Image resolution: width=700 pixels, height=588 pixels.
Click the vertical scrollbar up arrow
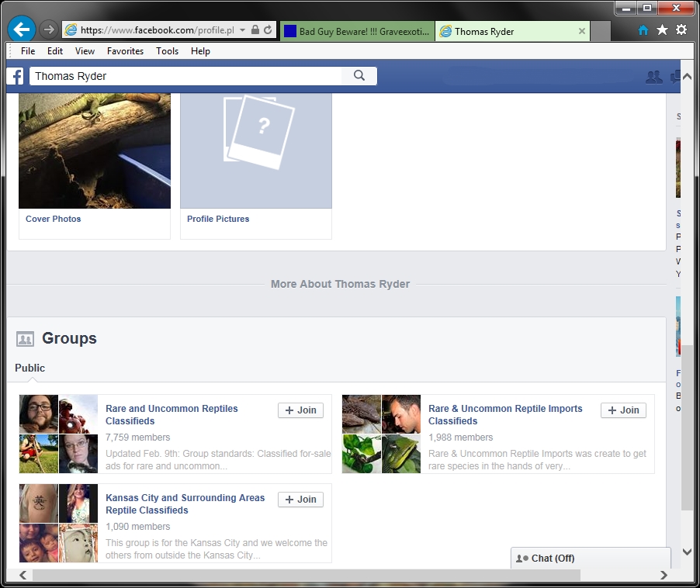coord(688,77)
